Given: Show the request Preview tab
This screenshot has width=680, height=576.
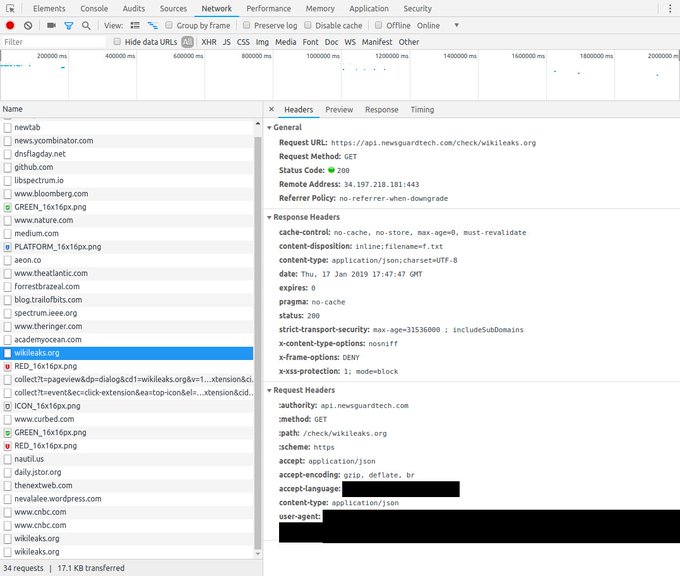Looking at the screenshot, I should [339, 110].
